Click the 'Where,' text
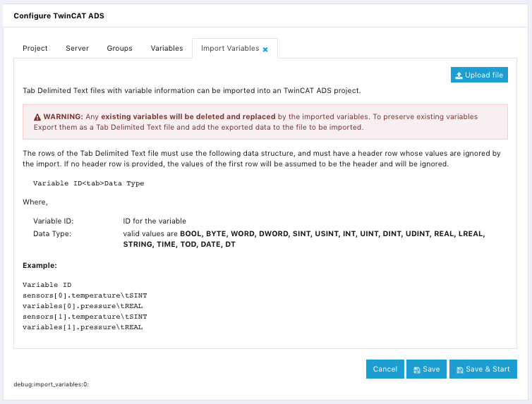 (x=35, y=202)
